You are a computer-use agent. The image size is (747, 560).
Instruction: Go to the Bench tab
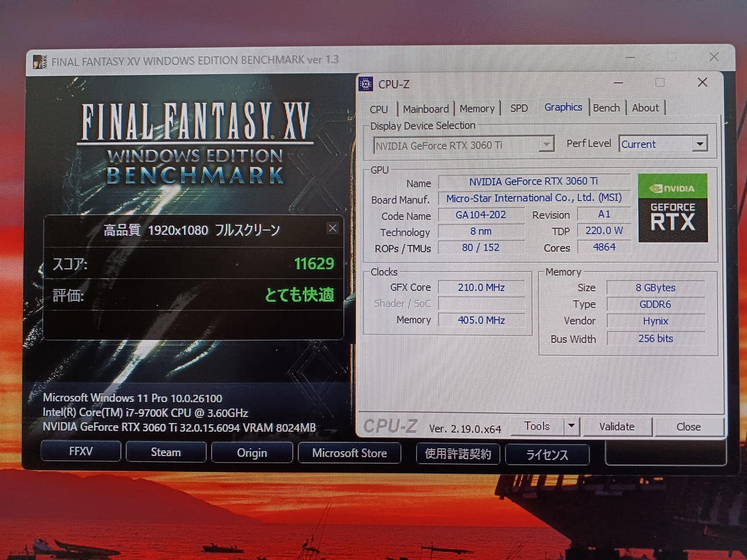tap(606, 108)
